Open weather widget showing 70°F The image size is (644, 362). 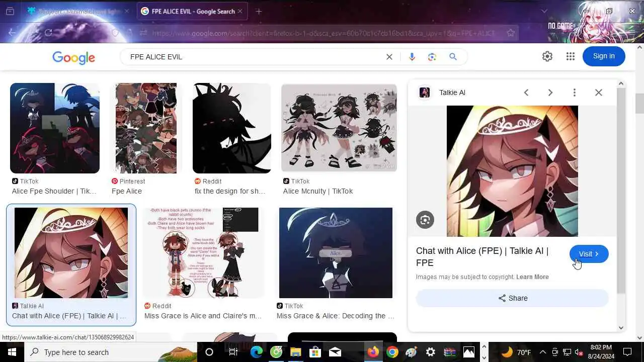pyautogui.click(x=516, y=352)
